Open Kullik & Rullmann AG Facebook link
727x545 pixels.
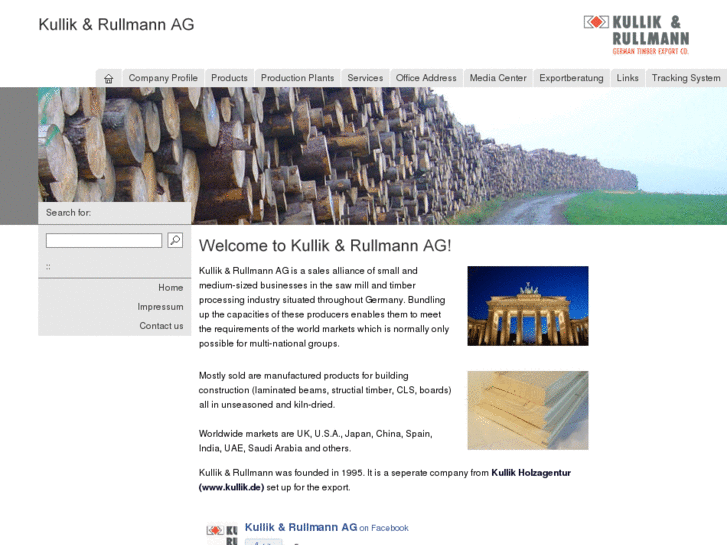coord(301,527)
